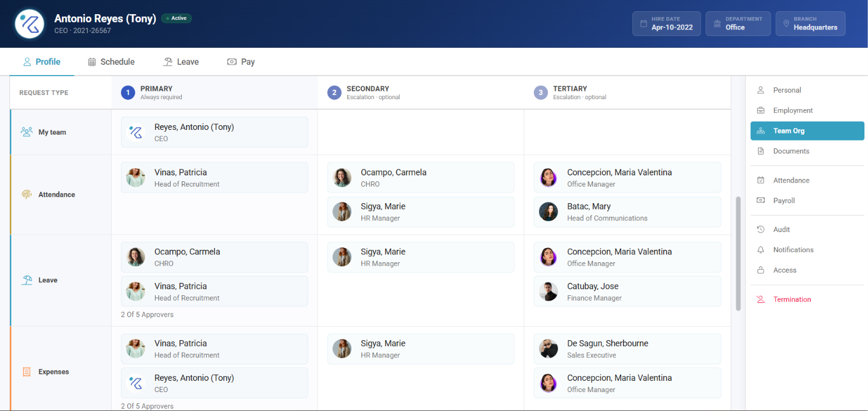
Task: Click the Payroll icon in sidebar
Action: pos(761,201)
